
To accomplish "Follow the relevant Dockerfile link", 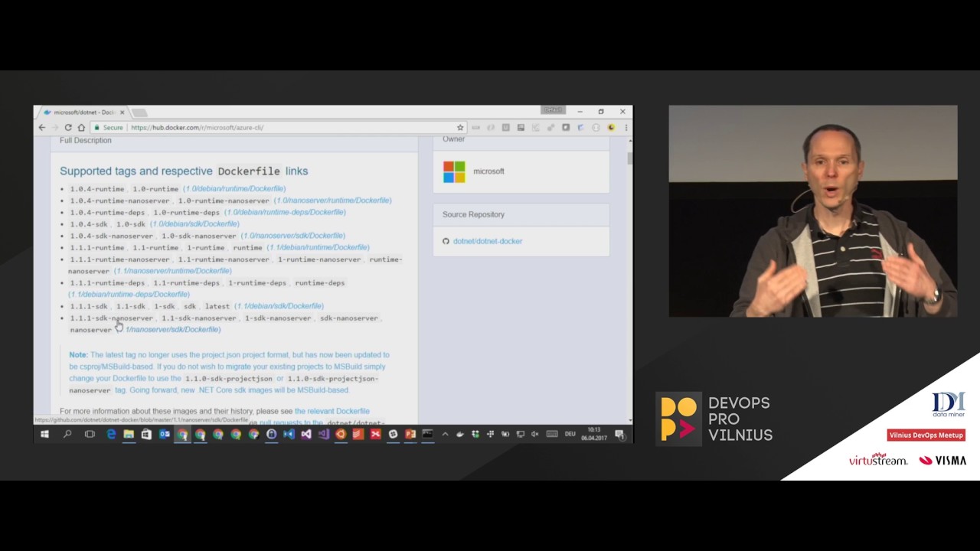I will click(332, 412).
